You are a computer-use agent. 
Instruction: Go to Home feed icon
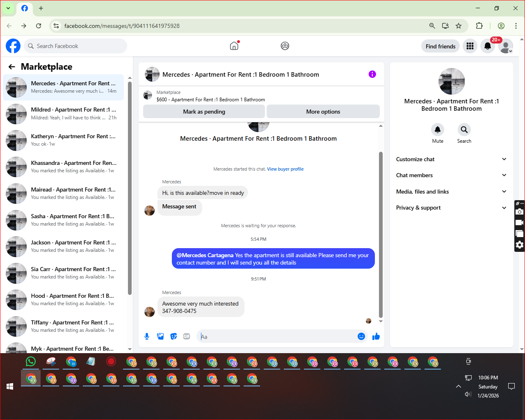tap(234, 46)
